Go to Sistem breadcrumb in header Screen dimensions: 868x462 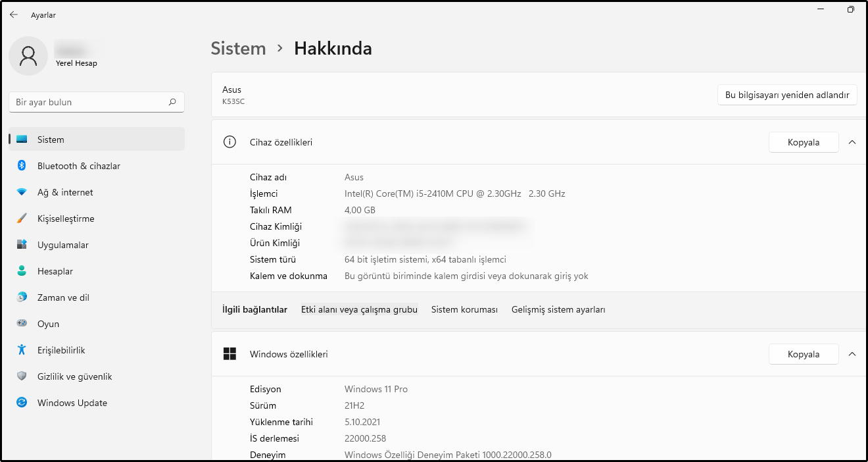[238, 48]
